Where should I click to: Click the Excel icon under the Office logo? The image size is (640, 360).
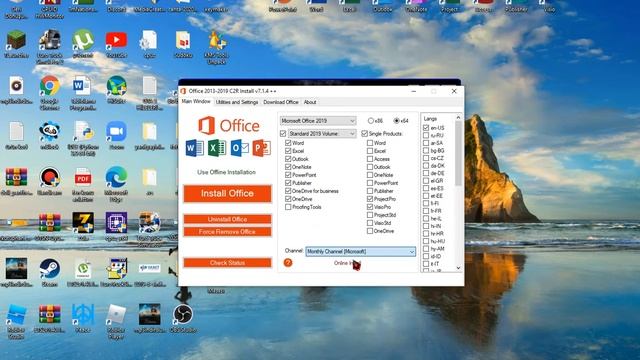coord(217,148)
